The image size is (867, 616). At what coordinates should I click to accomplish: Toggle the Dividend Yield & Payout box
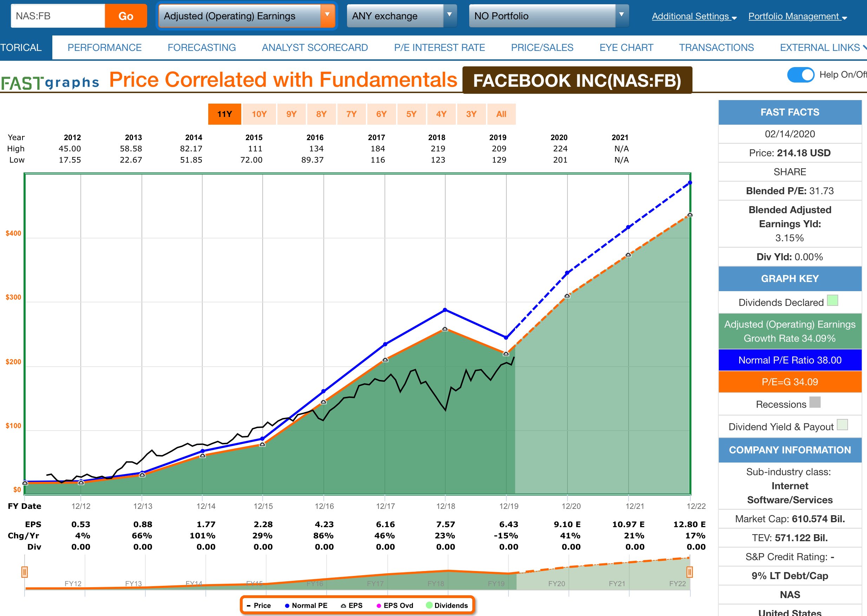point(842,425)
